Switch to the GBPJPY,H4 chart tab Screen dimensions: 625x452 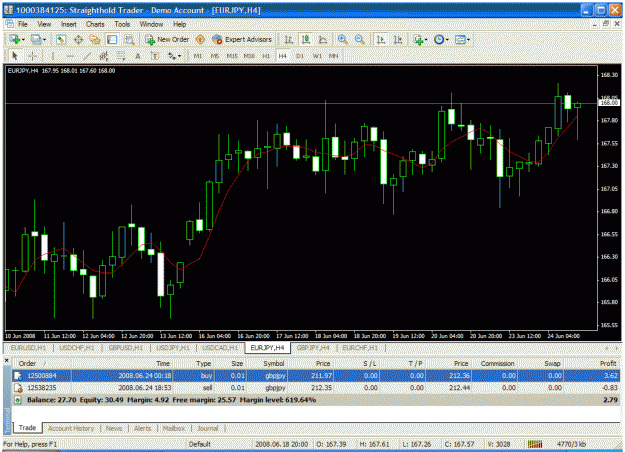(313, 348)
